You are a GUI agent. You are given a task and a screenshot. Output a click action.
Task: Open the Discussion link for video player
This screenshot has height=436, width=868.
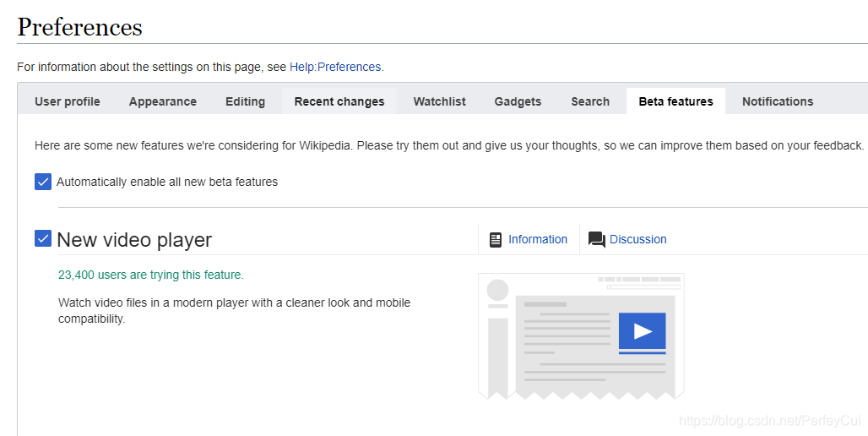pos(637,239)
